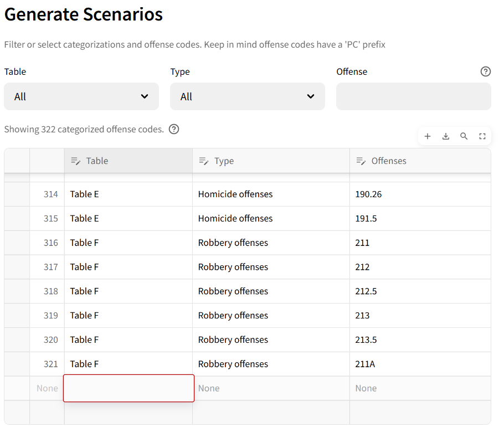Select row 318 using its row selector
Viewport: 504px width, 432px height.
click(17, 291)
